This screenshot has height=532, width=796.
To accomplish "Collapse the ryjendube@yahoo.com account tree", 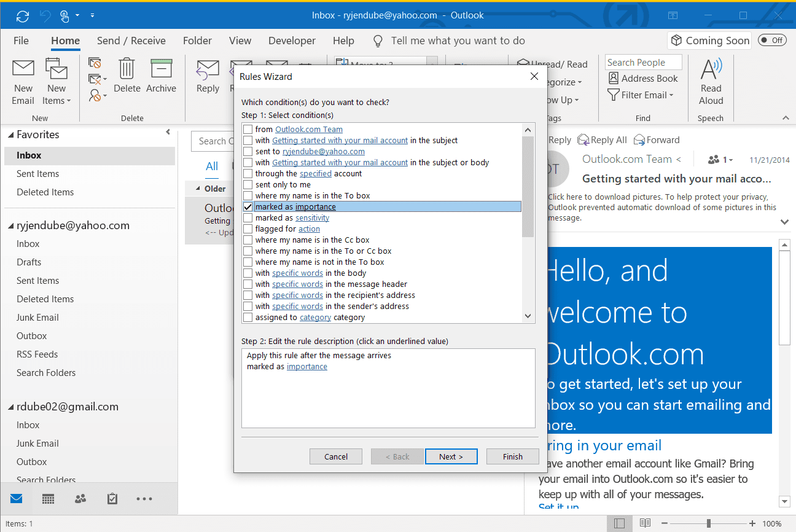I will tap(10, 226).
